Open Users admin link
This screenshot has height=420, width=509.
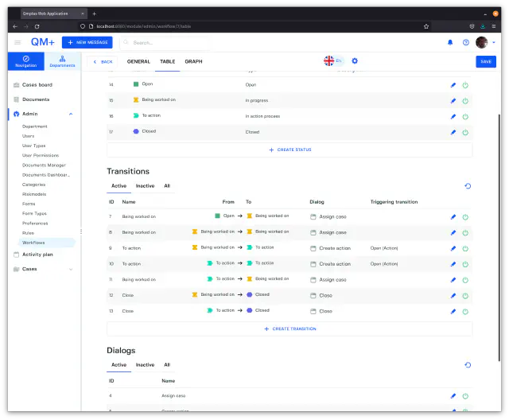click(29, 136)
